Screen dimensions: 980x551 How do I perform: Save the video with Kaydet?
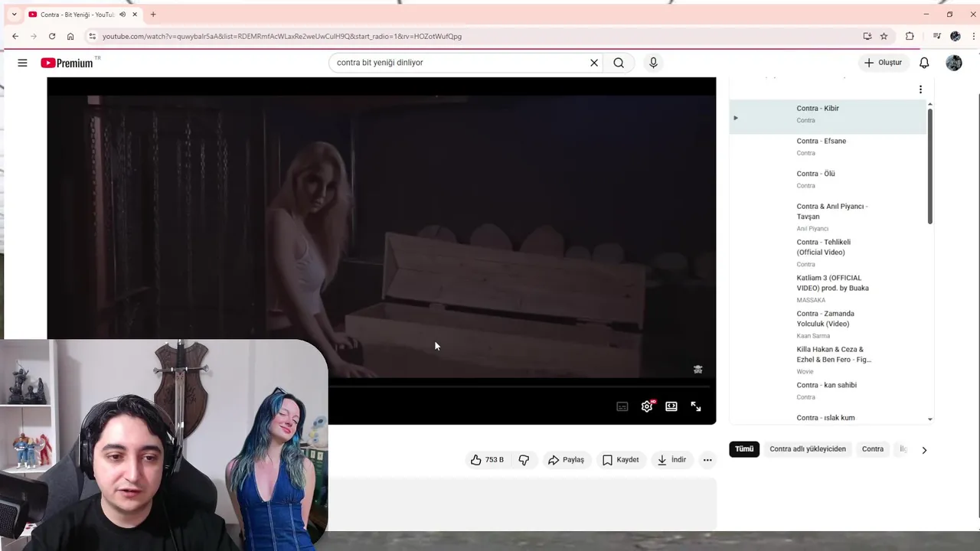point(620,460)
